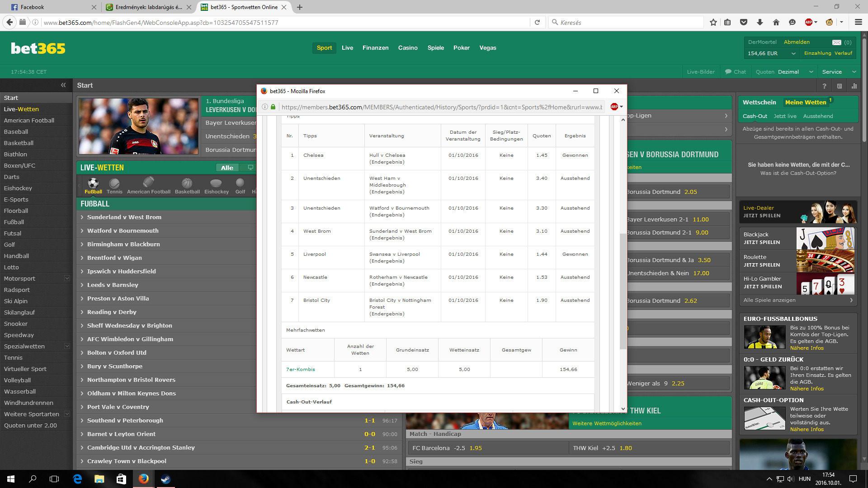Image resolution: width=868 pixels, height=488 pixels.
Task: Open the 7er-Kombis bet link
Action: 300,370
